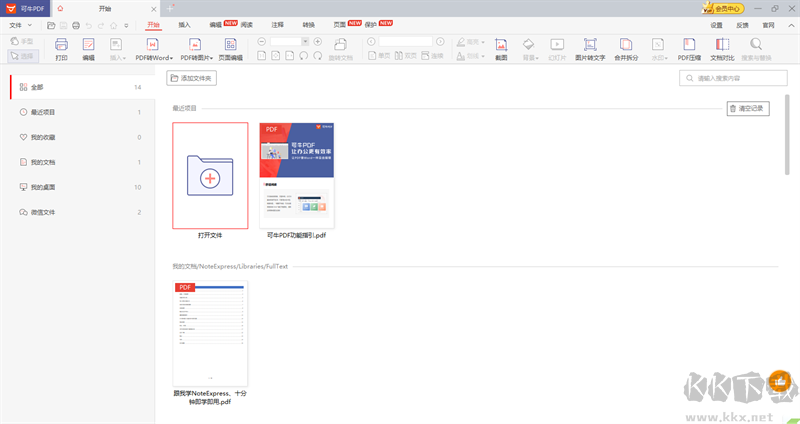This screenshot has height=424, width=800.
Task: Switch to the 注释 (Annotate) ribbon tab
Action: pos(277,23)
